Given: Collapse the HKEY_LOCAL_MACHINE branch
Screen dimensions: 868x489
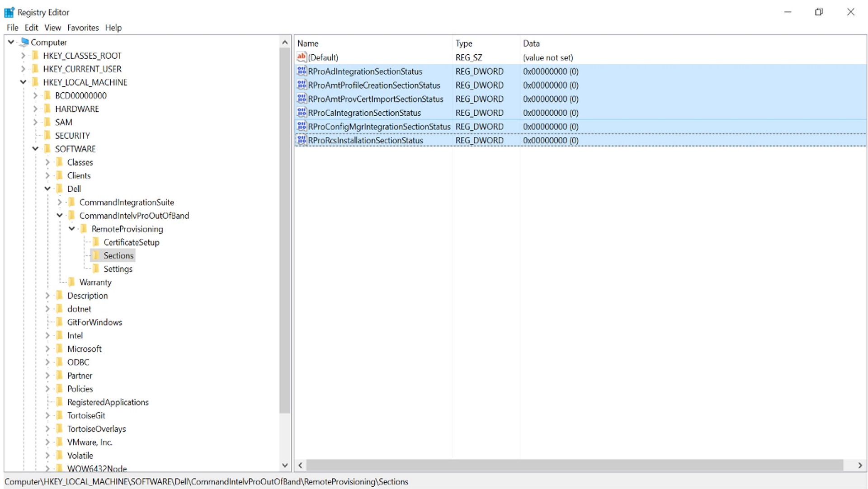Looking at the screenshot, I should [x=23, y=82].
